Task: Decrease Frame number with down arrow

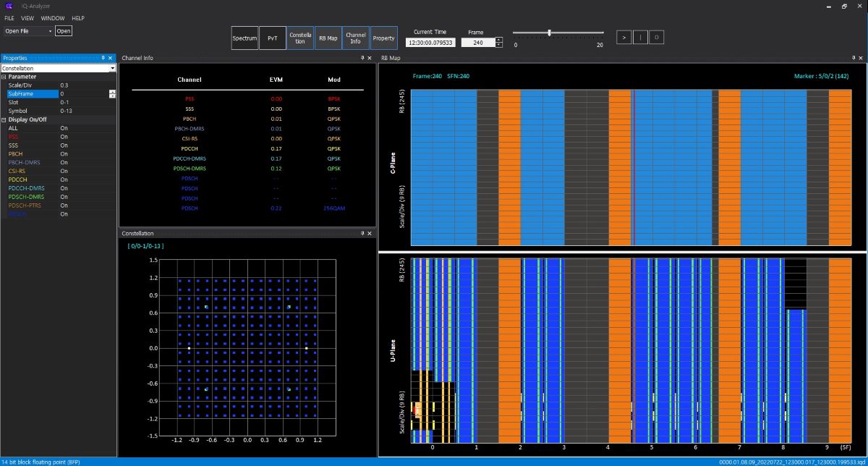Action: (x=498, y=45)
